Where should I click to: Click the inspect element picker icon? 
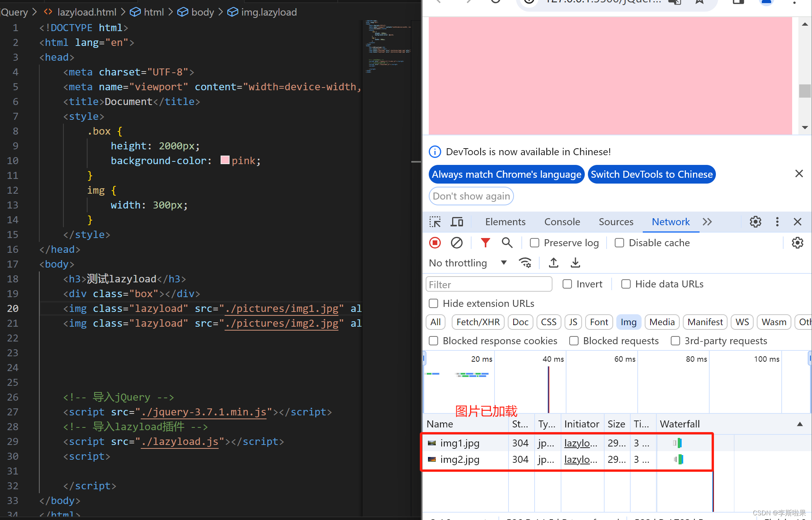point(435,222)
